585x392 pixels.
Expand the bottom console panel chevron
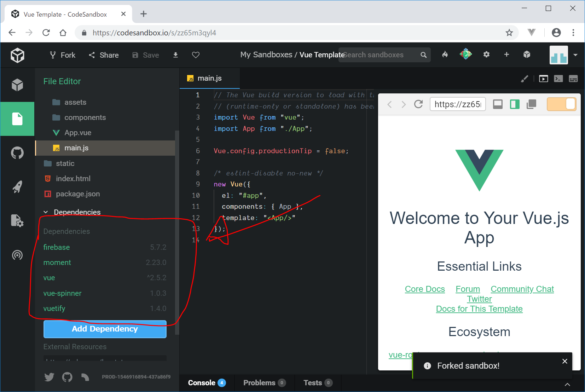pos(567,385)
